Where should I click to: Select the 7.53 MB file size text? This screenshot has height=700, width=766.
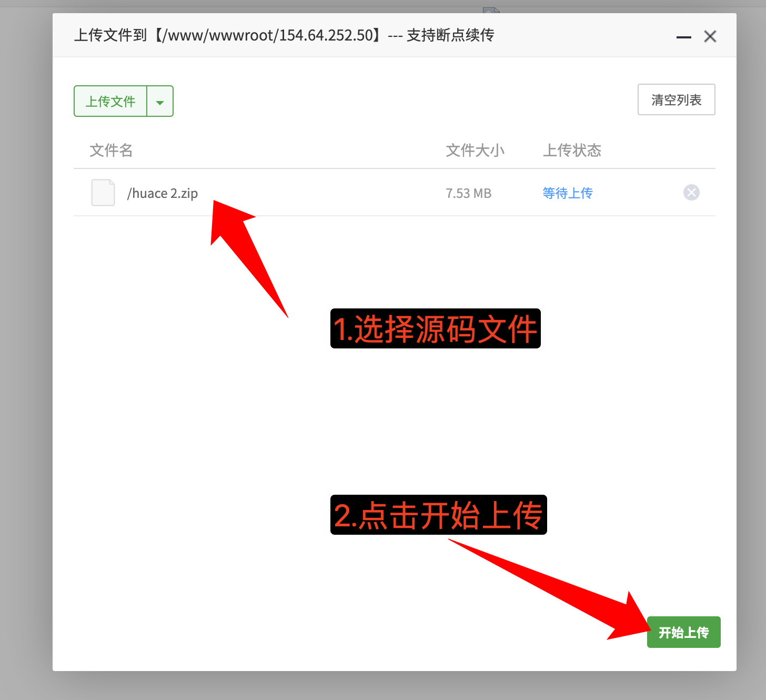pos(468,193)
